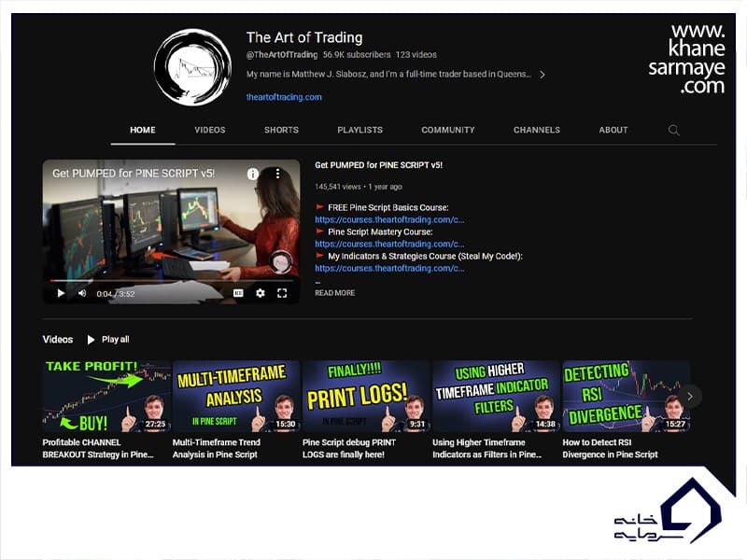
Task: Click the @TheArtOfTrading handle
Action: 282,55
